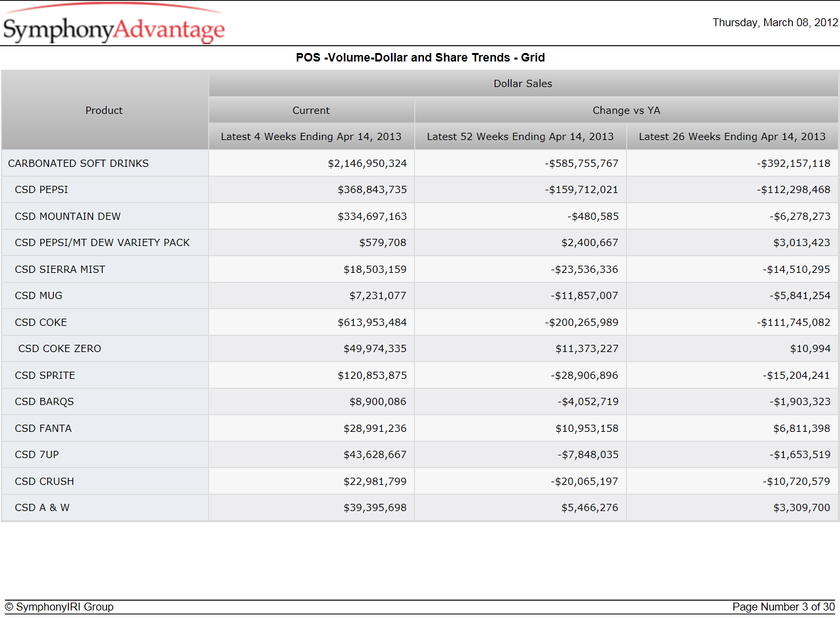The image size is (840, 619).
Task: Select Pepsi current sales $368,843,735
Action: [372, 190]
